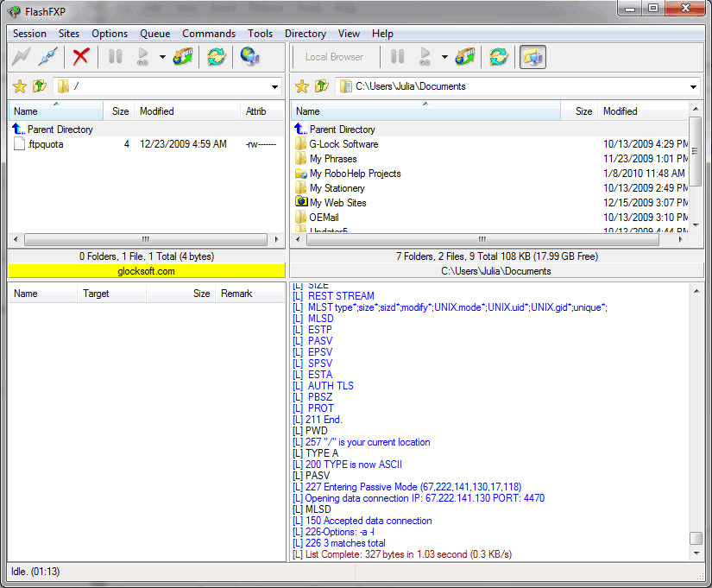Image resolution: width=712 pixels, height=588 pixels.
Task: Click the yellow glocksoft.com status bar
Action: 146,271
